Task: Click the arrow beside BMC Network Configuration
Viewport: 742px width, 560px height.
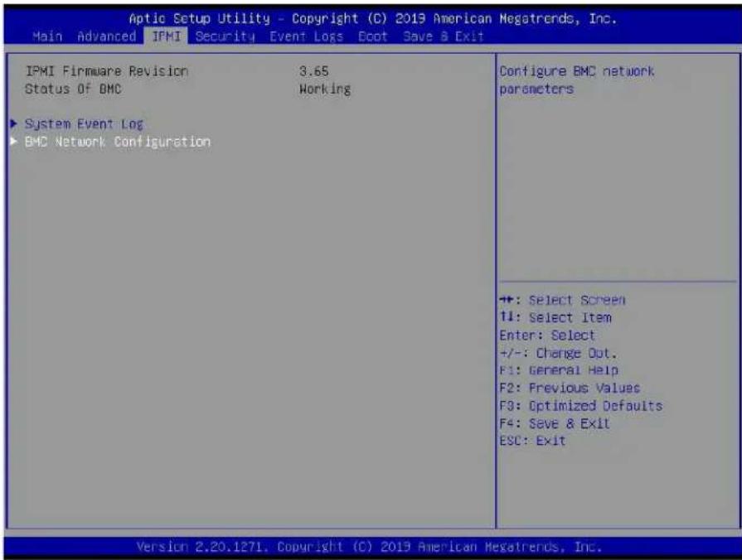Action: coord(14,142)
